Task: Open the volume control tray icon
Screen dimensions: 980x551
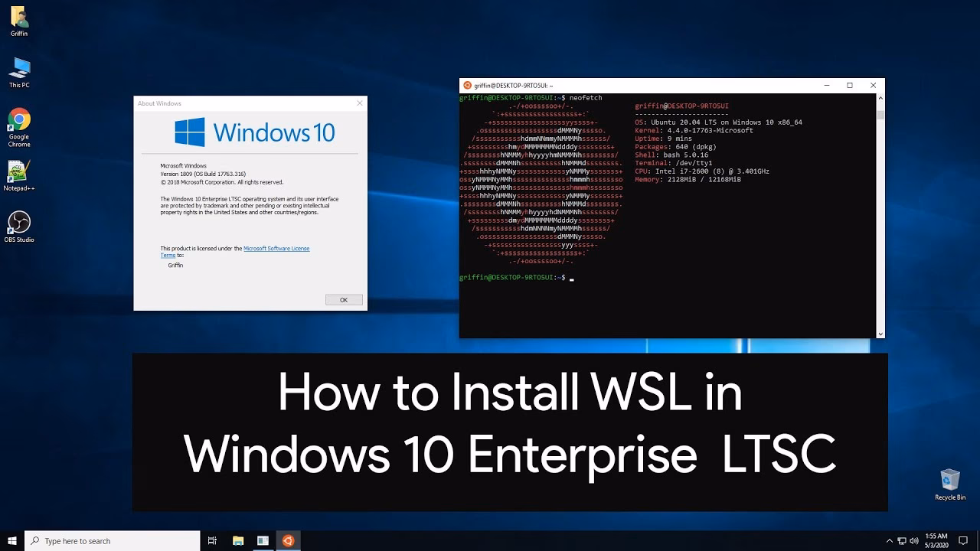Action: pyautogui.click(x=915, y=541)
